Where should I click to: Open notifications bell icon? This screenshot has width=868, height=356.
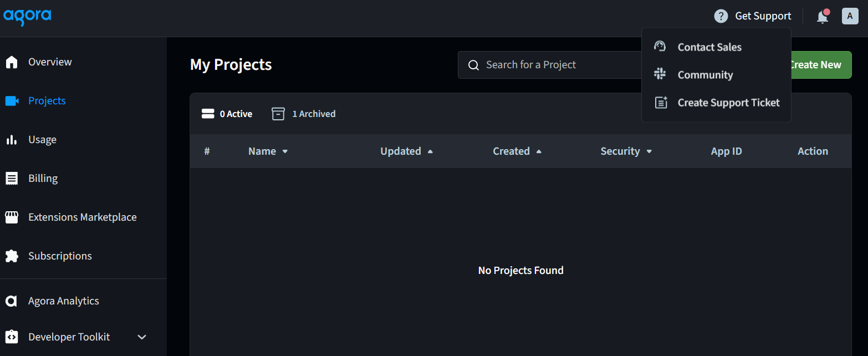click(823, 17)
